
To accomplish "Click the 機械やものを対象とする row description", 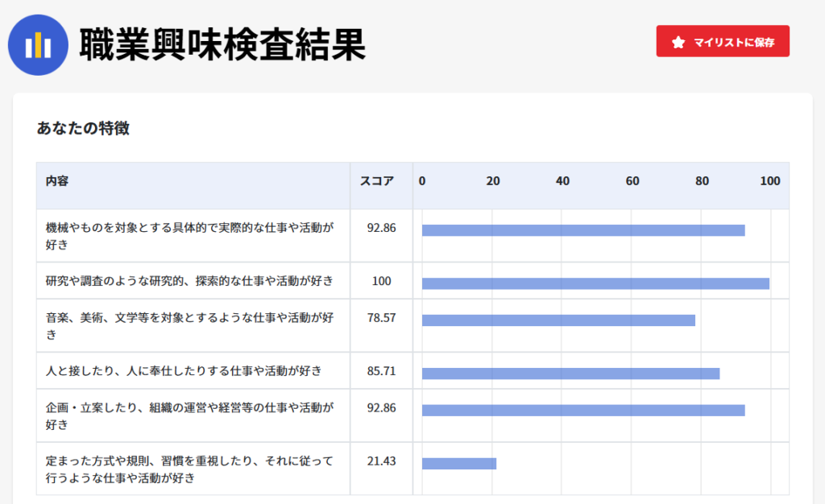I will coord(189,235).
